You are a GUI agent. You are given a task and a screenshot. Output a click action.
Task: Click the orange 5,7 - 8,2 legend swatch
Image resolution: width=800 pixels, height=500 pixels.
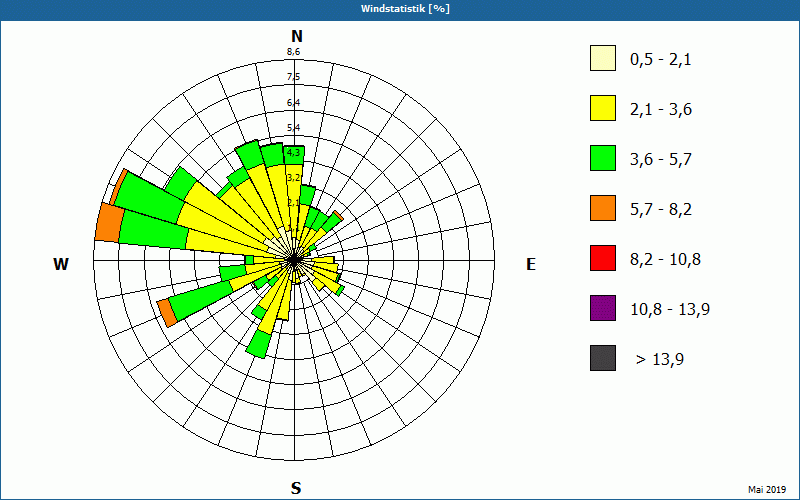[x=603, y=208]
